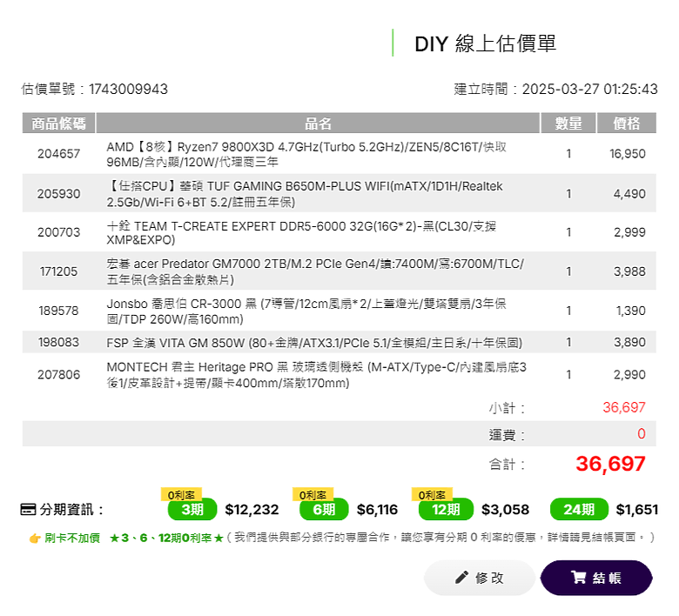Click the 建立時間 2025-03-27 timestamp

(555, 89)
